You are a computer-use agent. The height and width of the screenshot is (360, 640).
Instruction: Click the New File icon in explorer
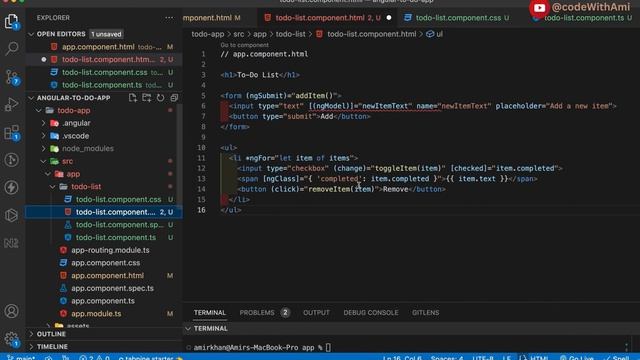point(133,98)
